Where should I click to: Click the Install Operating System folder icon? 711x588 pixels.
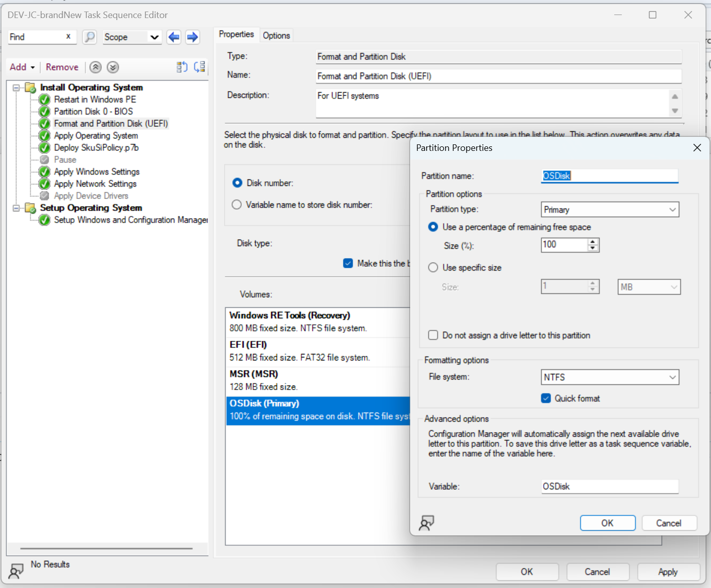tap(31, 88)
